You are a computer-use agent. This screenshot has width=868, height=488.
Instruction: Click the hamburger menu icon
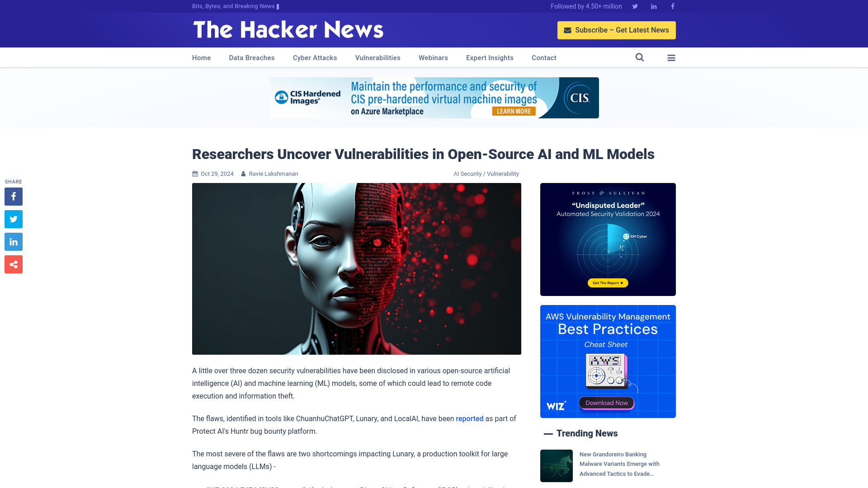point(671,58)
